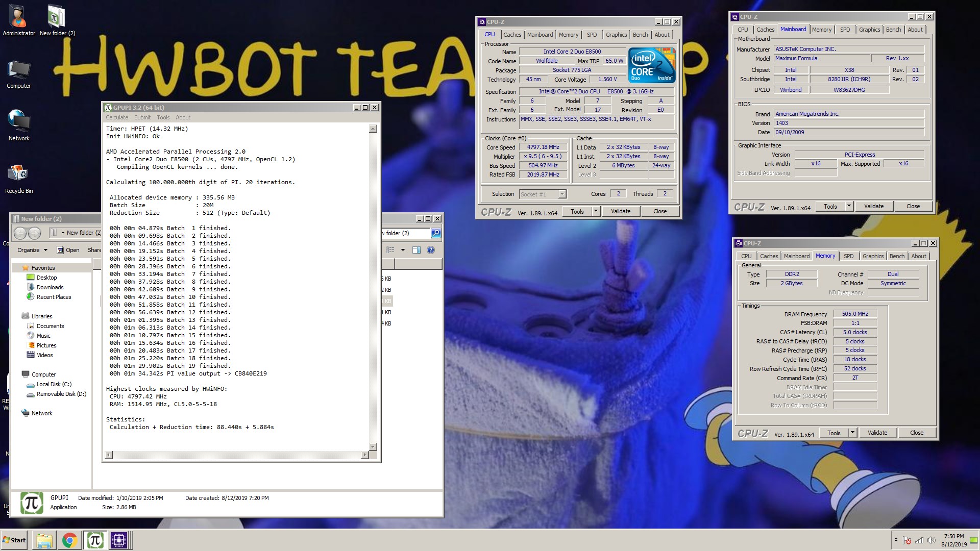Click the GPUPI taskbar icon
The width and height of the screenshot is (980, 551).
point(95,540)
